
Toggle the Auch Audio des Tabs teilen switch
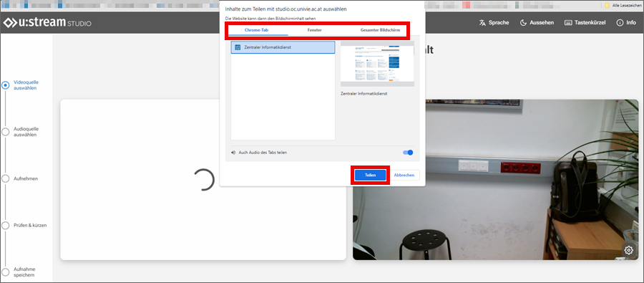[408, 152]
